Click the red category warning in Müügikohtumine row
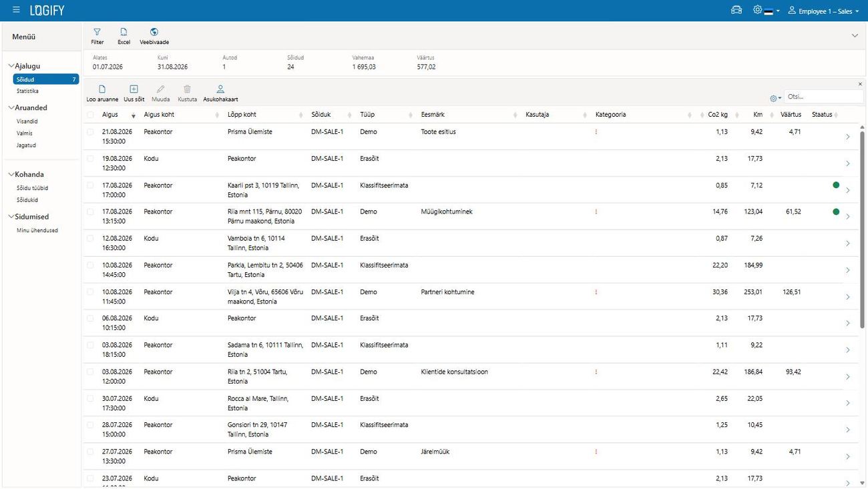The width and height of the screenshot is (868, 489). pos(596,211)
